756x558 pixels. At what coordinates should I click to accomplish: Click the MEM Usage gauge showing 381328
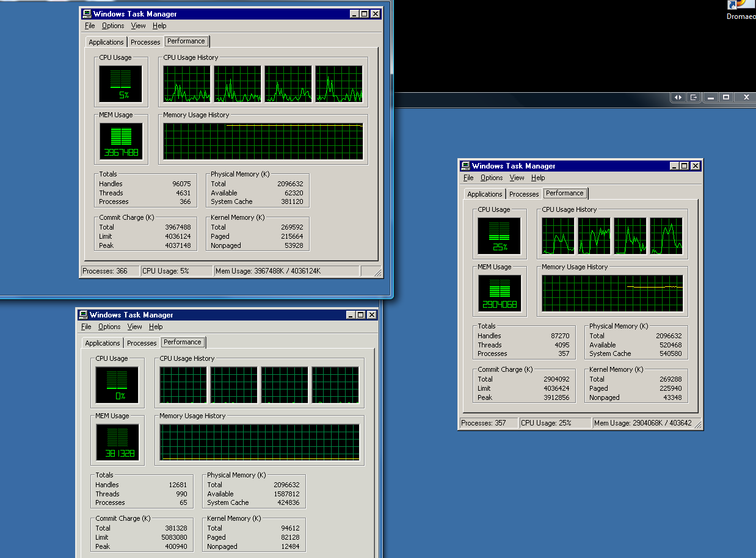(x=117, y=442)
